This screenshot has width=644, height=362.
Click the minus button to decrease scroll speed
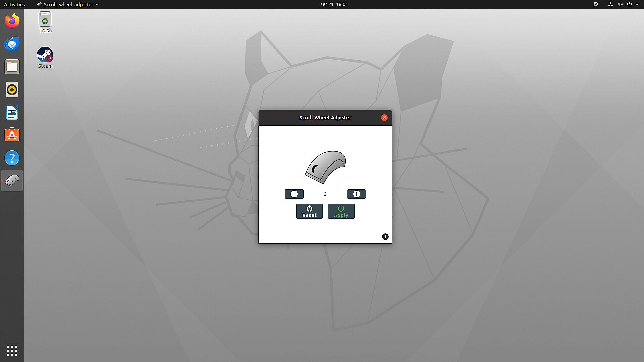[294, 194]
